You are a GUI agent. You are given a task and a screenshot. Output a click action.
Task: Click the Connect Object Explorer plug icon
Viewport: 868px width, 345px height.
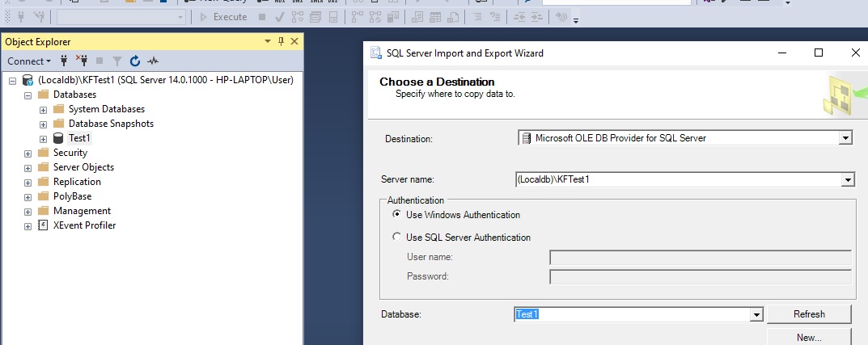64,61
